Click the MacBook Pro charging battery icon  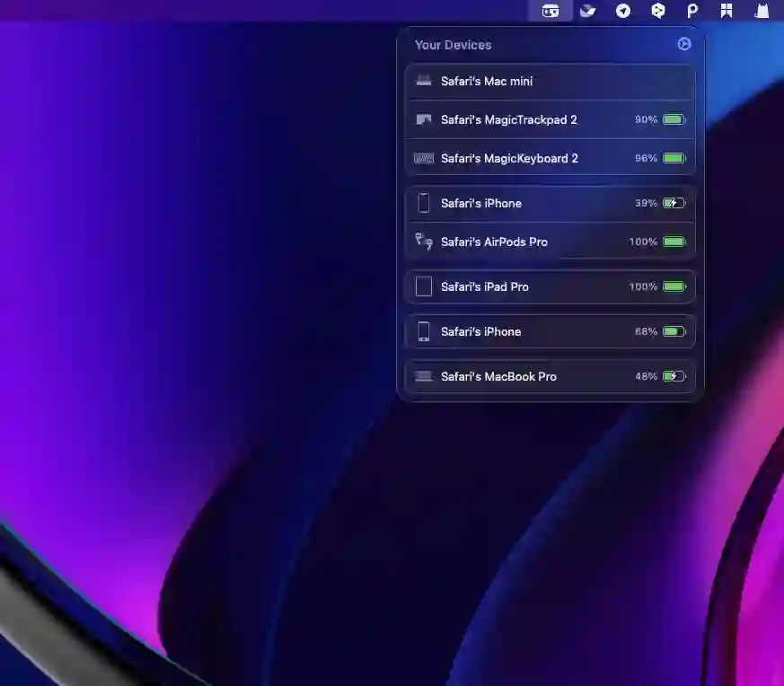point(674,376)
